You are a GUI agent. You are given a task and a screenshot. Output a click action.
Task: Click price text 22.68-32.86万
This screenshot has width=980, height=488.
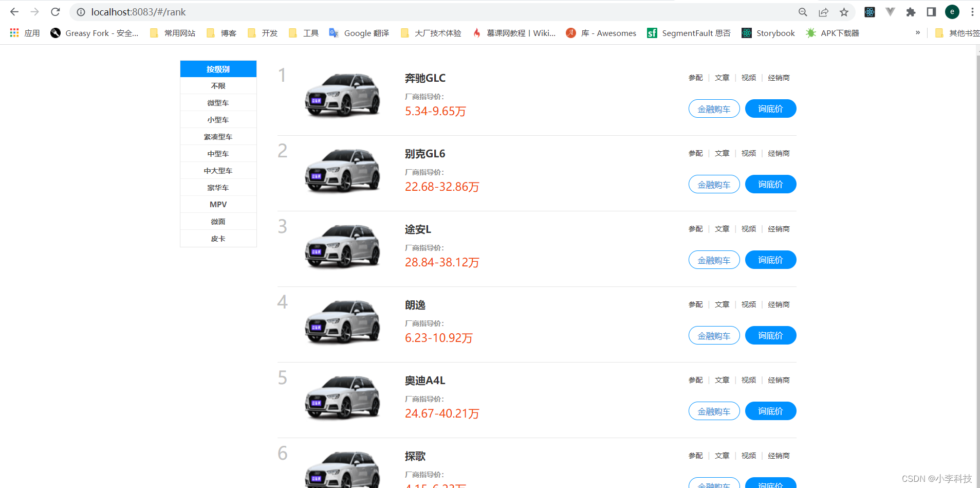[442, 187]
